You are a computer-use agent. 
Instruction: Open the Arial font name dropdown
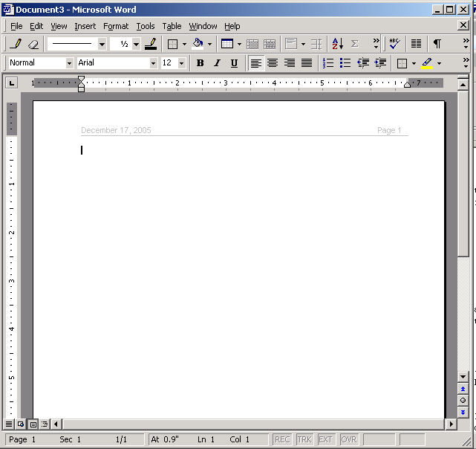(153, 63)
